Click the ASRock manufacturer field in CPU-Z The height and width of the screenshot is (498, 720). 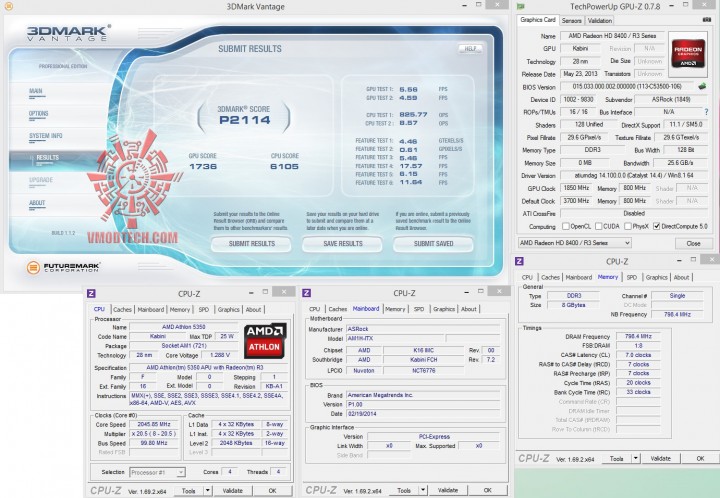[x=423, y=329]
